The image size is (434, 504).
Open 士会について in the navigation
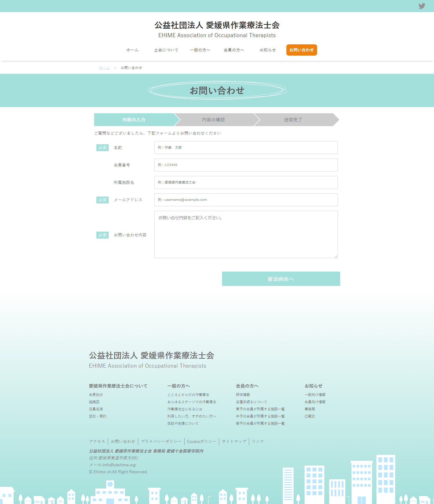tap(166, 50)
